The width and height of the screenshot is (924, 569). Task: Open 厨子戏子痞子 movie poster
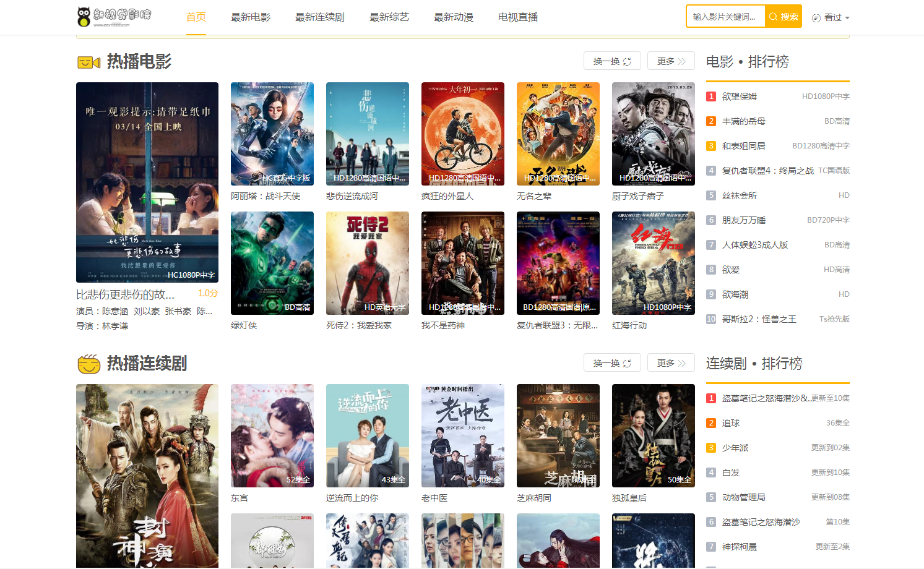654,134
